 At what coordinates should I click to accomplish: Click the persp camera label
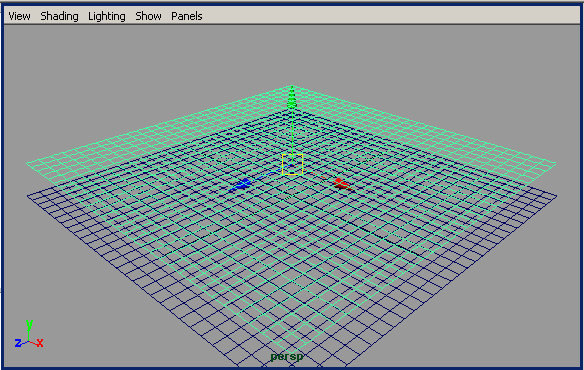(287, 357)
